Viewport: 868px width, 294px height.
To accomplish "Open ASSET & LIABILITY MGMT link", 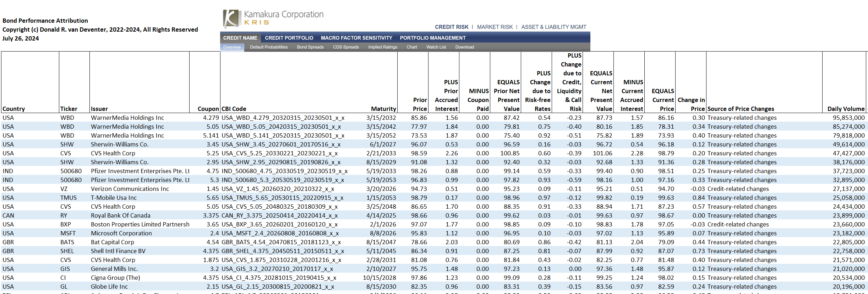I will tap(553, 27).
